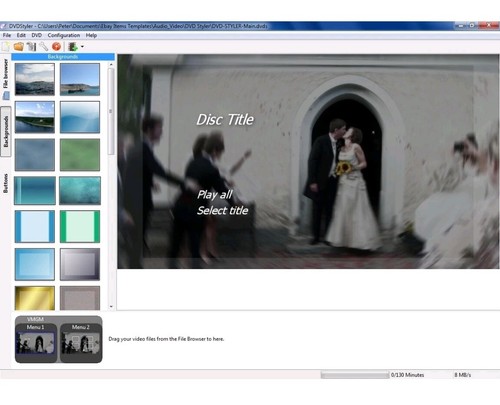Image resolution: width=500 pixels, height=405 pixels.
Task: Switch to the Buttons side tab
Action: click(x=6, y=183)
